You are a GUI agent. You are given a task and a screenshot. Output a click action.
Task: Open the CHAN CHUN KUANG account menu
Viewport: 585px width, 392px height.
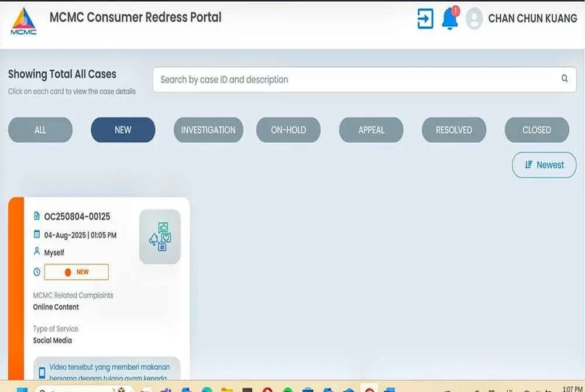point(532,18)
